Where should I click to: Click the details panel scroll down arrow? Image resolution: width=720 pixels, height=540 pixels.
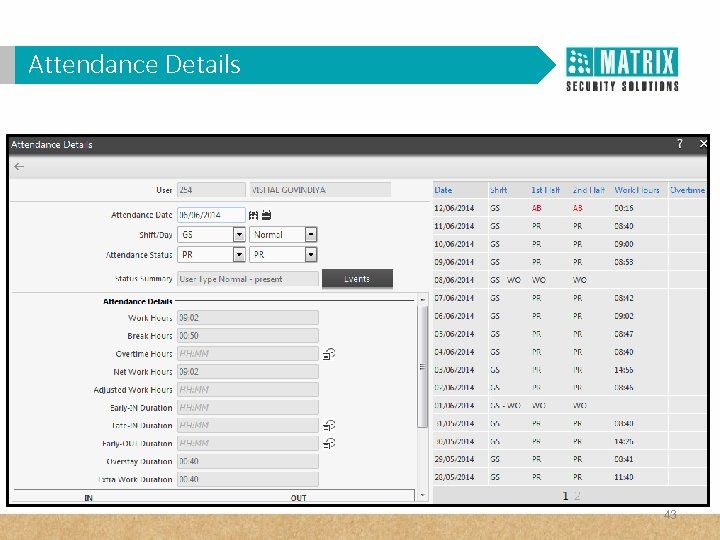point(422,495)
